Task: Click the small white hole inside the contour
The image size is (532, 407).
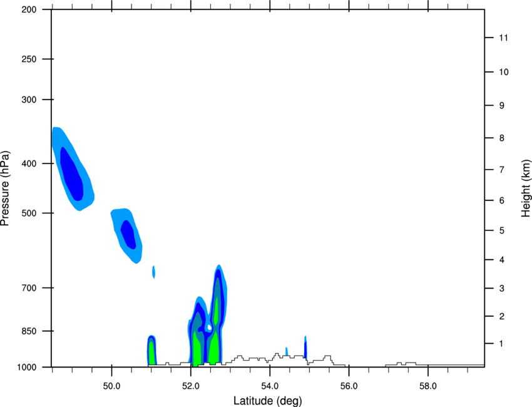Action: point(210,327)
